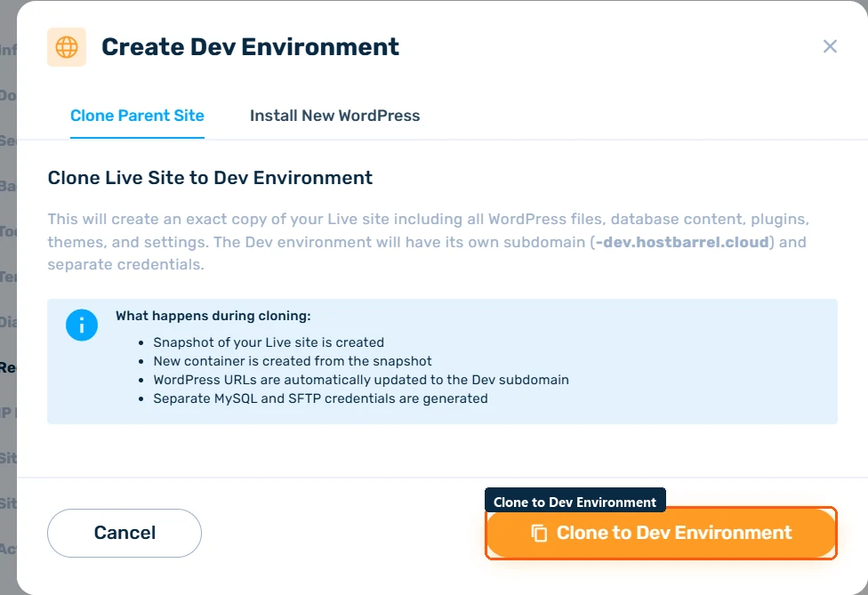
Task: Click the orange globe icon beside the title
Action: tap(67, 47)
